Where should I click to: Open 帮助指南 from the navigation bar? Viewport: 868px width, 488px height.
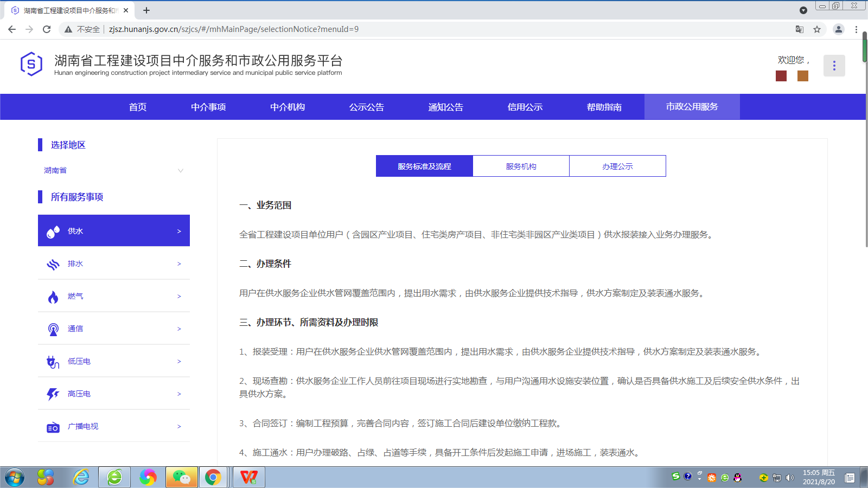pyautogui.click(x=604, y=107)
